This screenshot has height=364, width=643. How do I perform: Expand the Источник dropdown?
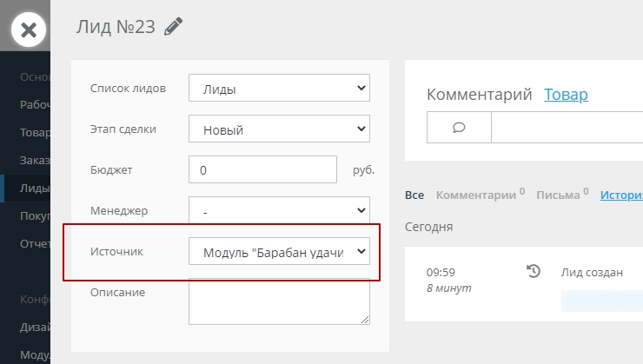pyautogui.click(x=279, y=252)
